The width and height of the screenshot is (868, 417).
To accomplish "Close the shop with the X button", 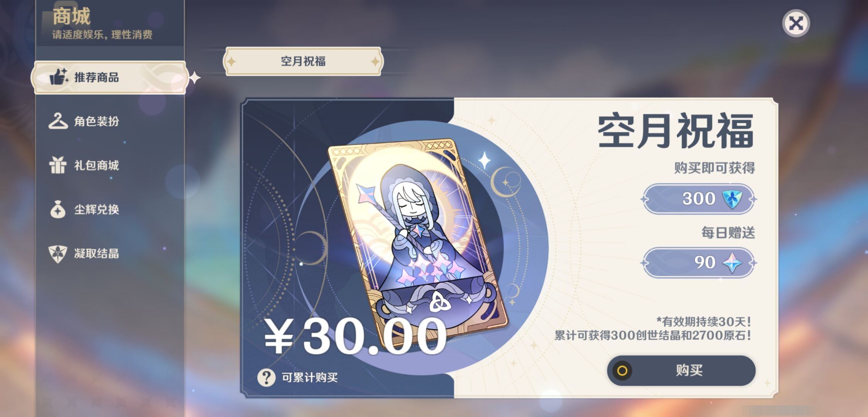I will click(x=796, y=23).
